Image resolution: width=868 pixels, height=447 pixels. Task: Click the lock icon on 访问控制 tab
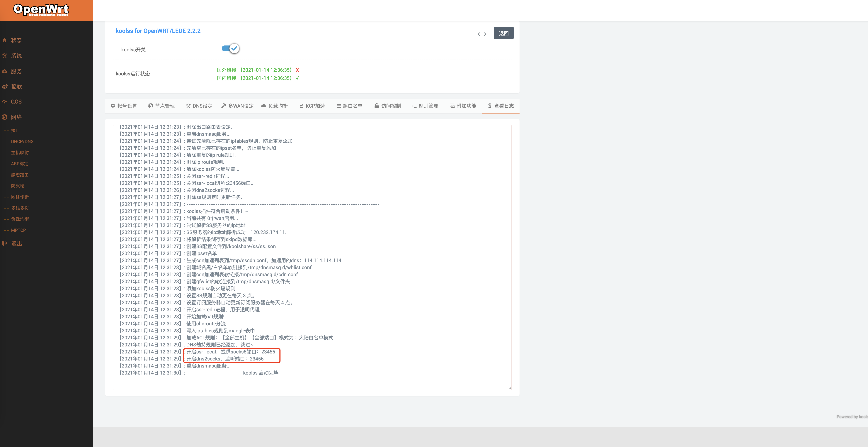coord(377,106)
